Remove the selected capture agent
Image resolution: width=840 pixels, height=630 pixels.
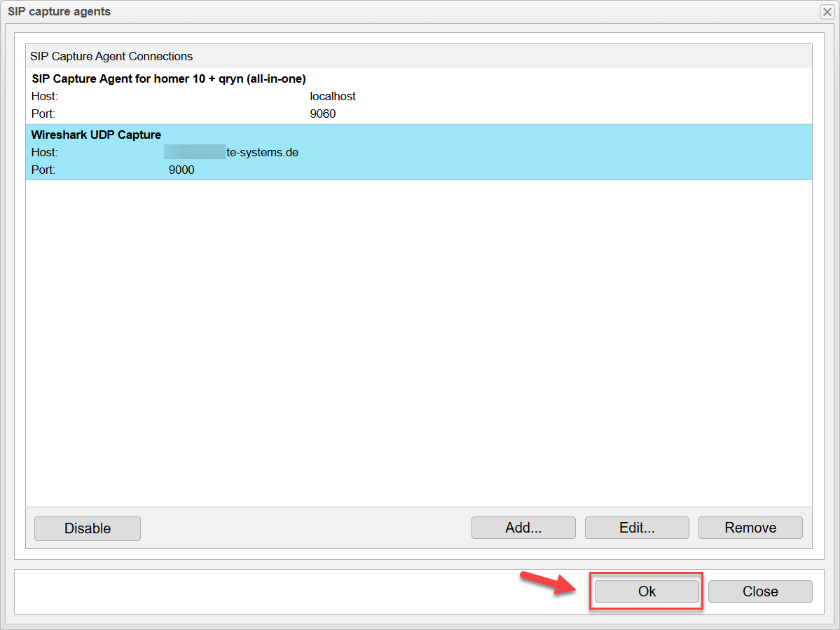pyautogui.click(x=750, y=528)
